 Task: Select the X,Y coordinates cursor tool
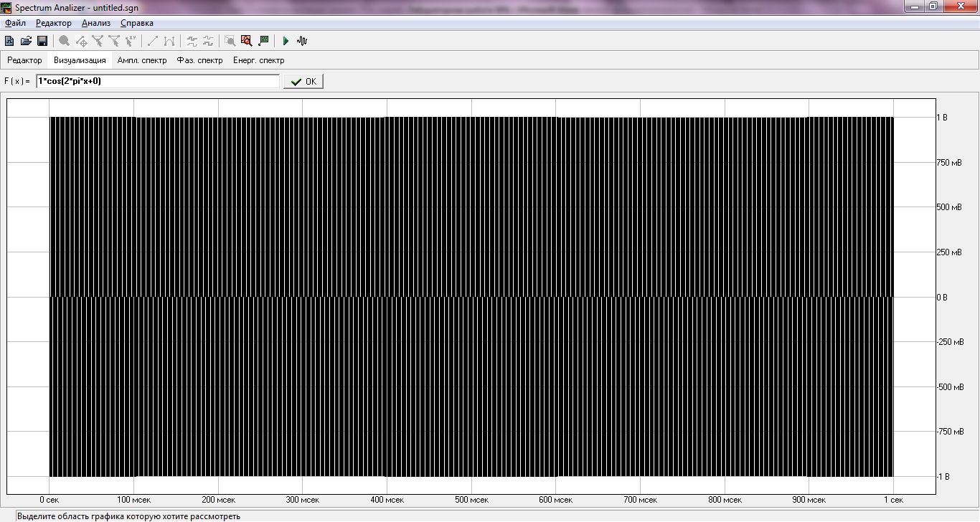click(131, 41)
